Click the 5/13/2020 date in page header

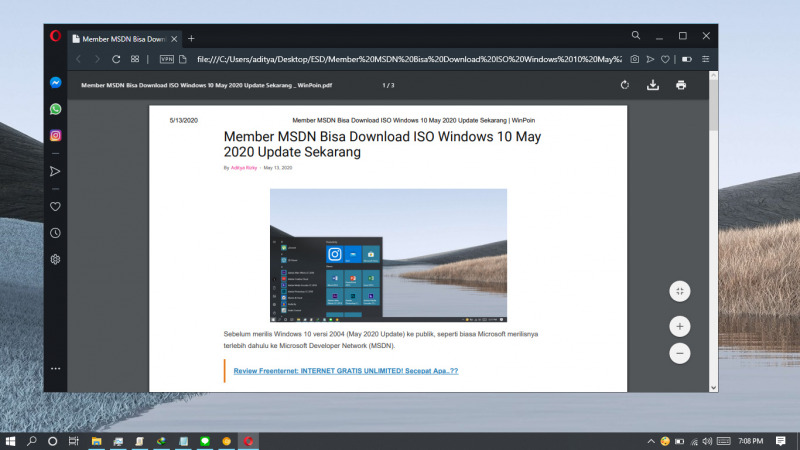184,120
